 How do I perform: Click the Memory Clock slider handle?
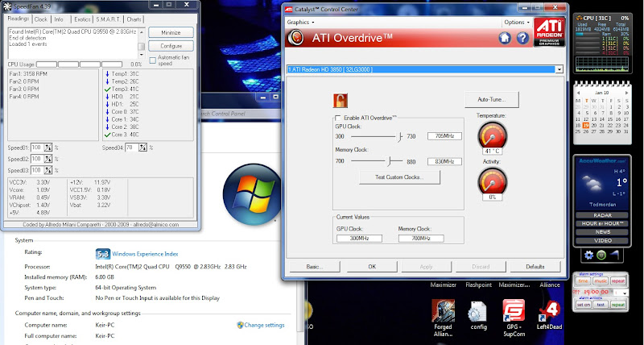(x=389, y=161)
